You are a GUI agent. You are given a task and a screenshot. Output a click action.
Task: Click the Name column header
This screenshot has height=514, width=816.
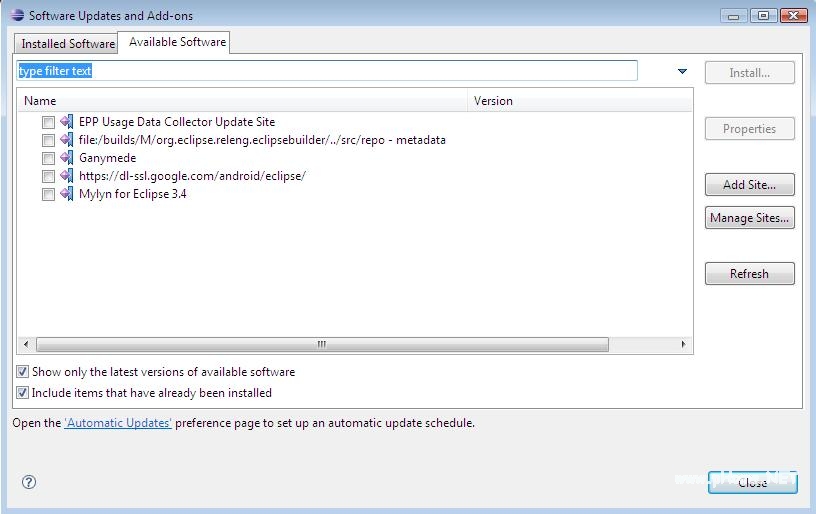coord(243,101)
